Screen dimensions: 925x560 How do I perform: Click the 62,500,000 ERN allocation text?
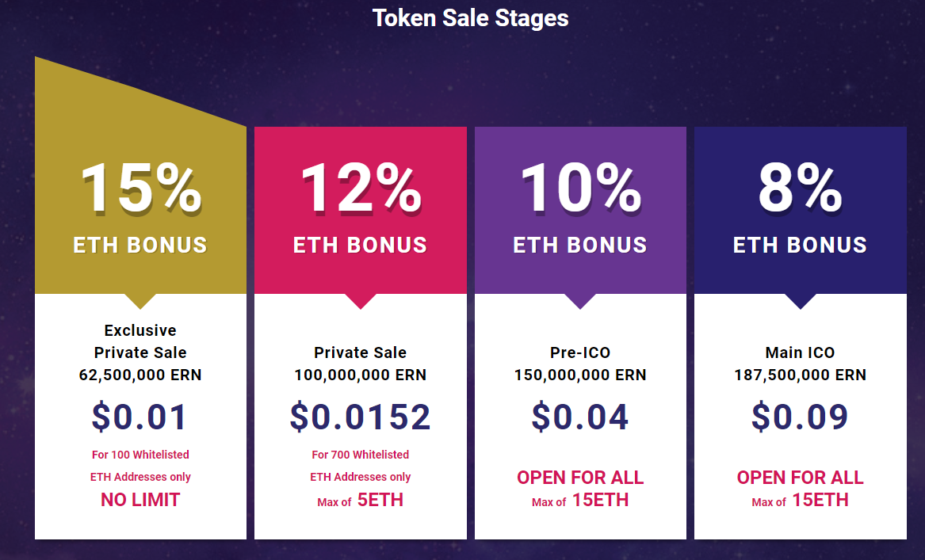[140, 375]
